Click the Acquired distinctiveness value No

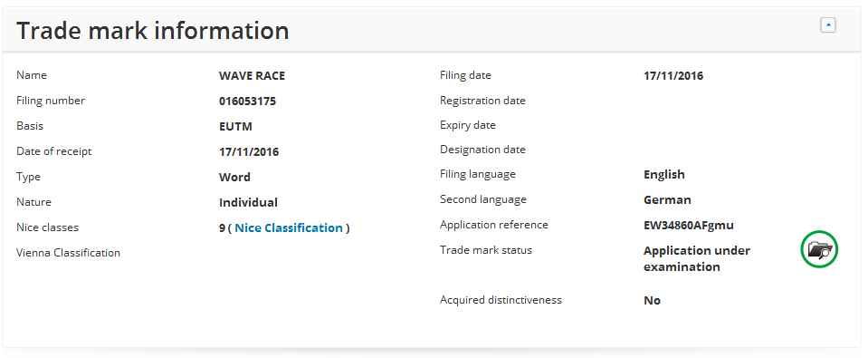652,300
